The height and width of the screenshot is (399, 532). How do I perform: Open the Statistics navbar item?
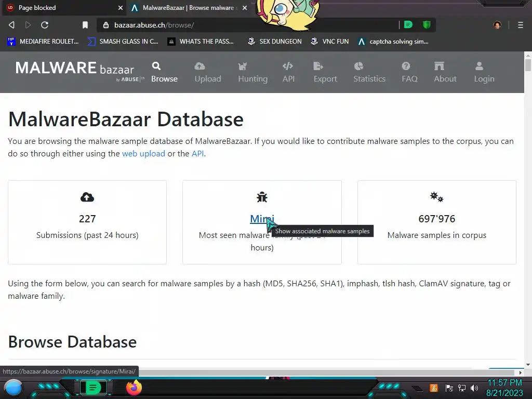point(369,72)
